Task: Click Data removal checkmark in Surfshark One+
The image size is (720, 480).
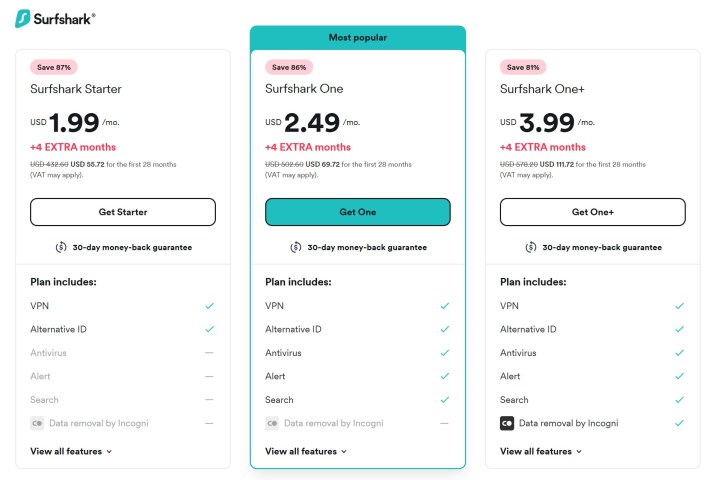Action: coord(679,423)
